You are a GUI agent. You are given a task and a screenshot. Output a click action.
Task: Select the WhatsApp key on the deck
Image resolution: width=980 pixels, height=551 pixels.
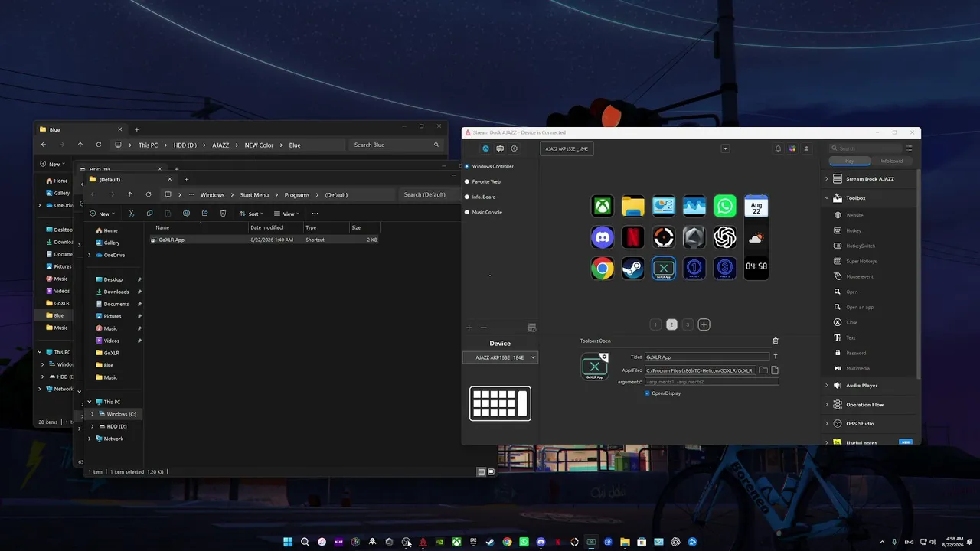[x=725, y=206]
